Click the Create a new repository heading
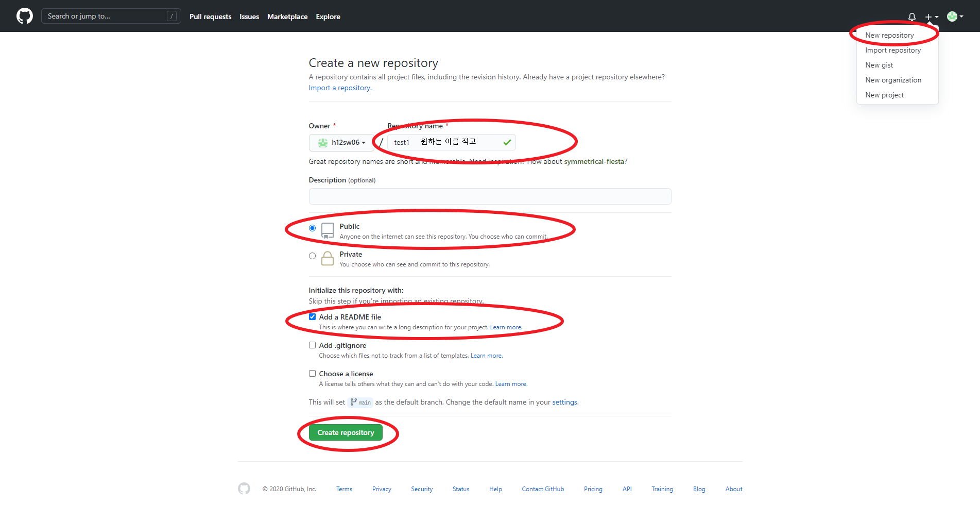 (373, 63)
